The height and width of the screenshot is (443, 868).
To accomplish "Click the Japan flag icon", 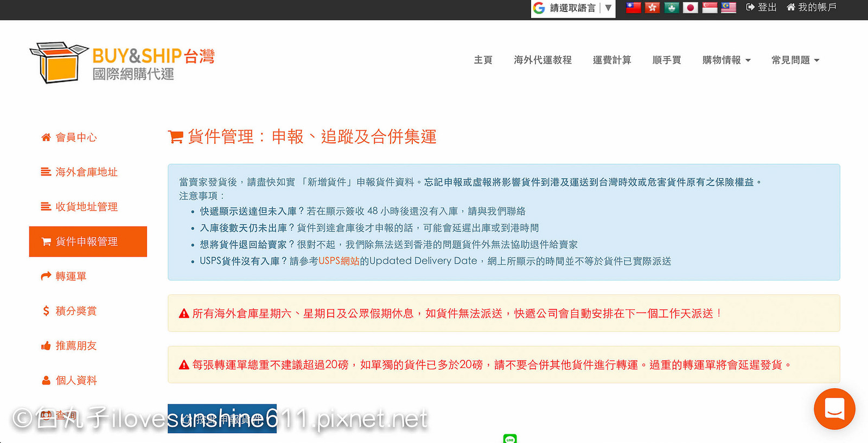I will (x=690, y=8).
